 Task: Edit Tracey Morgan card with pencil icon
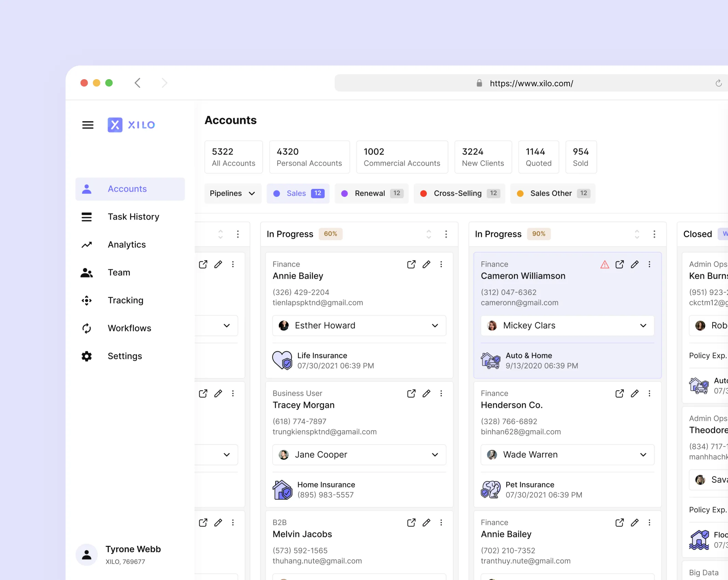(426, 393)
